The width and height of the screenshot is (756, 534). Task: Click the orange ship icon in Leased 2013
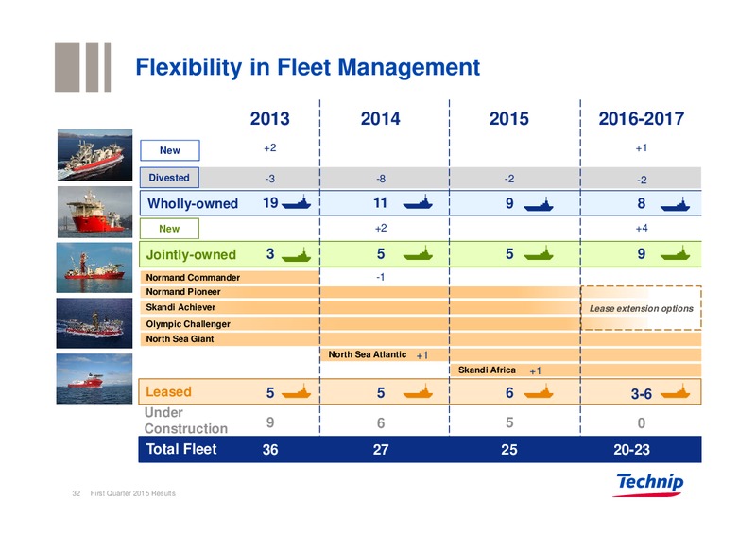[x=296, y=391]
